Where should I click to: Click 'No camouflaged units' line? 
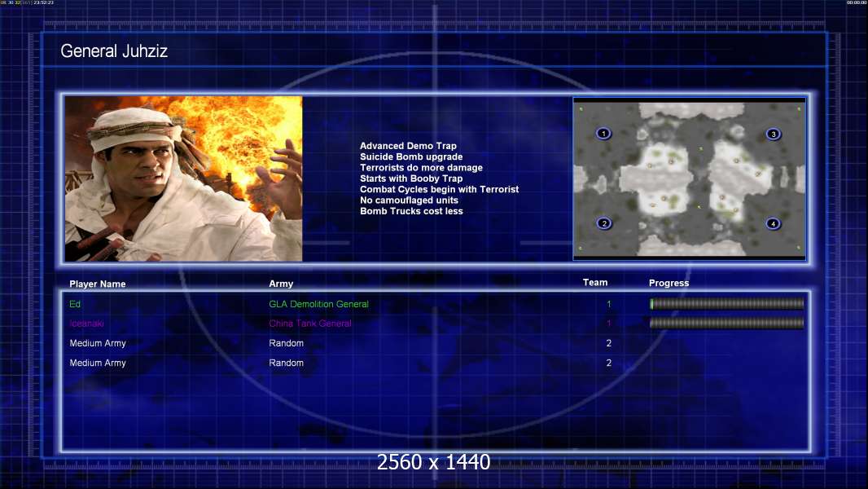tap(409, 200)
